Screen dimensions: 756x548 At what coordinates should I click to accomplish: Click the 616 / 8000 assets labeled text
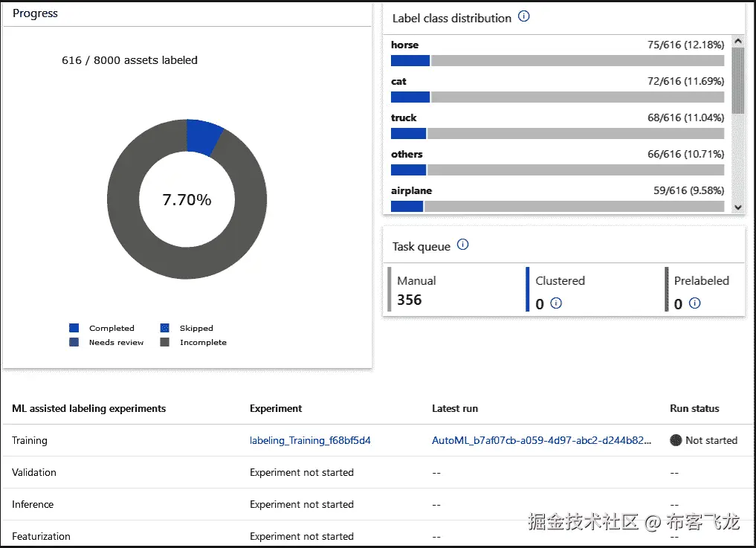point(129,60)
